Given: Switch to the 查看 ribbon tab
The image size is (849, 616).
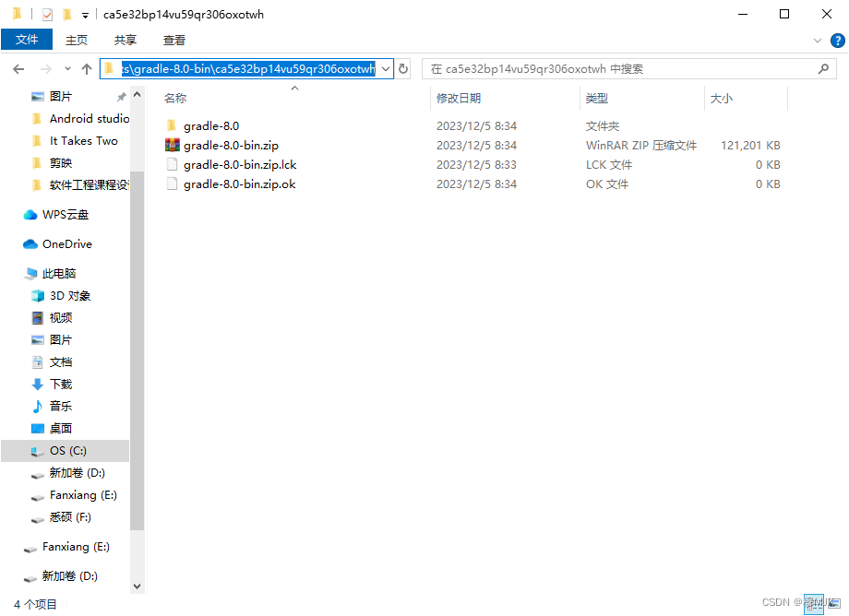Looking at the screenshot, I should [175, 40].
